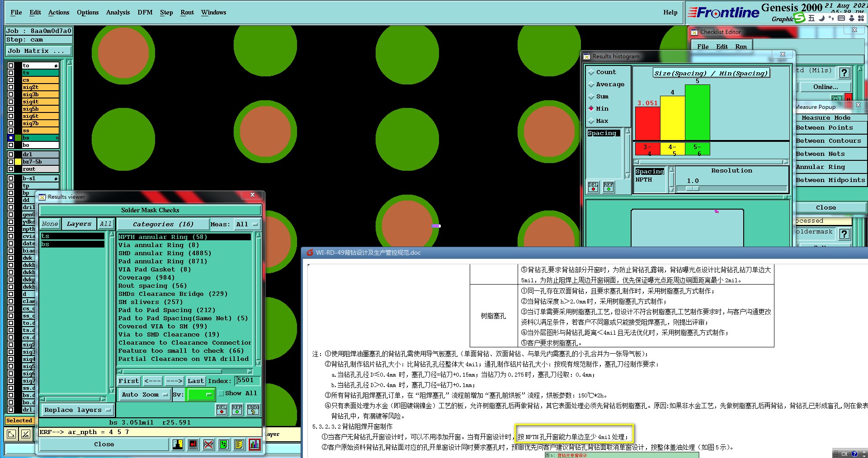
Task: Click the None button in Results viewer
Action: click(x=50, y=224)
